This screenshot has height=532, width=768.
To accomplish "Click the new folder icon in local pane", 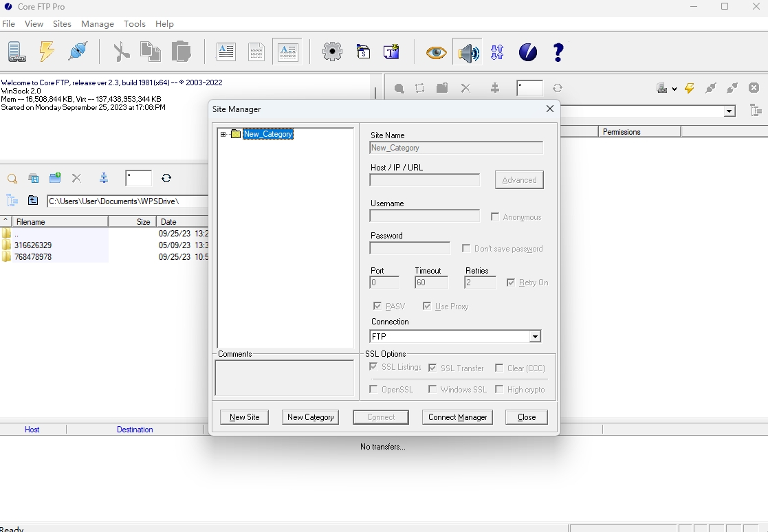I will coord(54,178).
